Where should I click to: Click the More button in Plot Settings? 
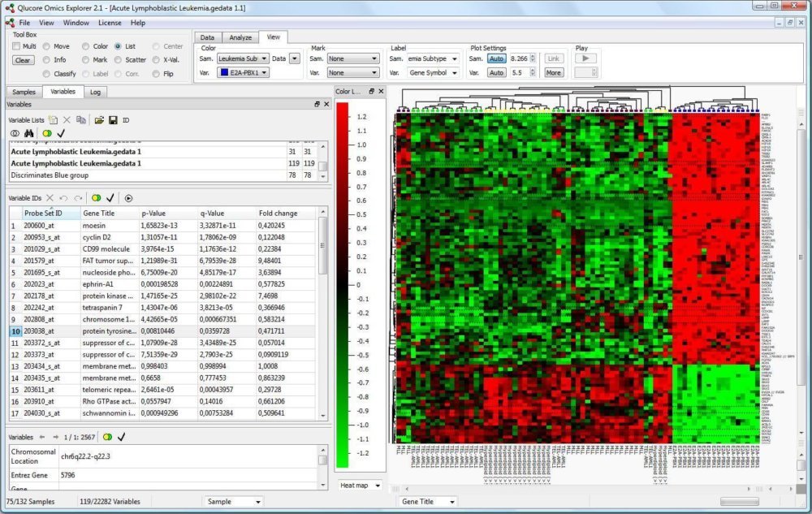pyautogui.click(x=553, y=73)
